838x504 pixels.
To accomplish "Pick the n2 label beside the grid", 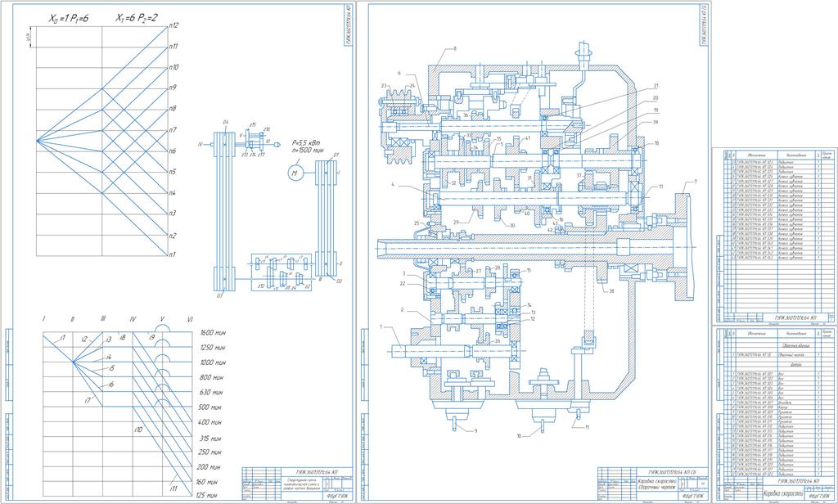I will pyautogui.click(x=173, y=235).
